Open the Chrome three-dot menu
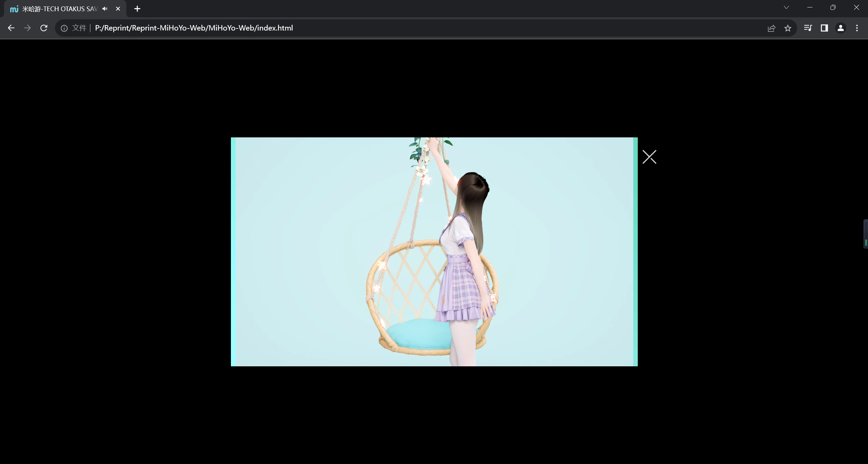Screen dimensions: 868x464 coord(857,28)
